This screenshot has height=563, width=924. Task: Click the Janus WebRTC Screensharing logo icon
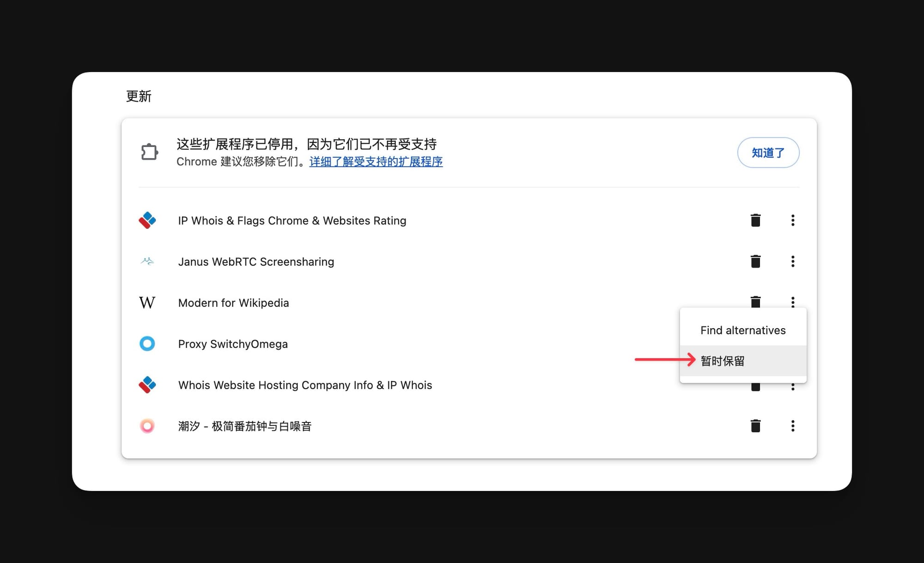pos(147,261)
